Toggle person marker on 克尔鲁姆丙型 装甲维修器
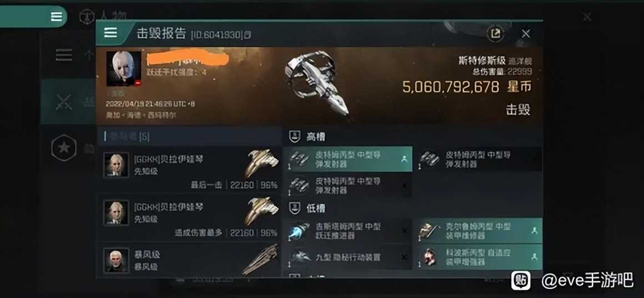 (x=534, y=231)
